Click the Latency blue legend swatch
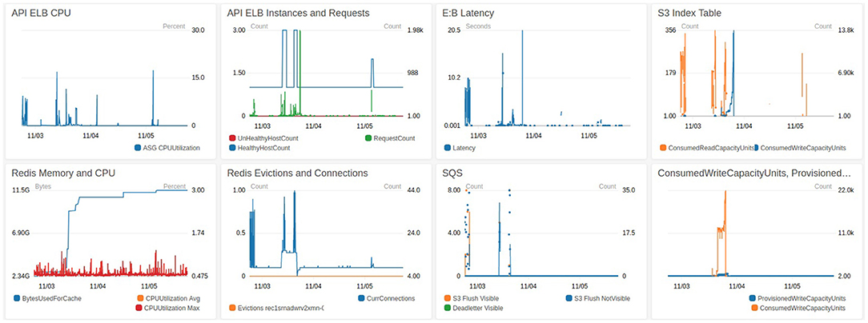This screenshot has width=868, height=323. click(x=448, y=148)
